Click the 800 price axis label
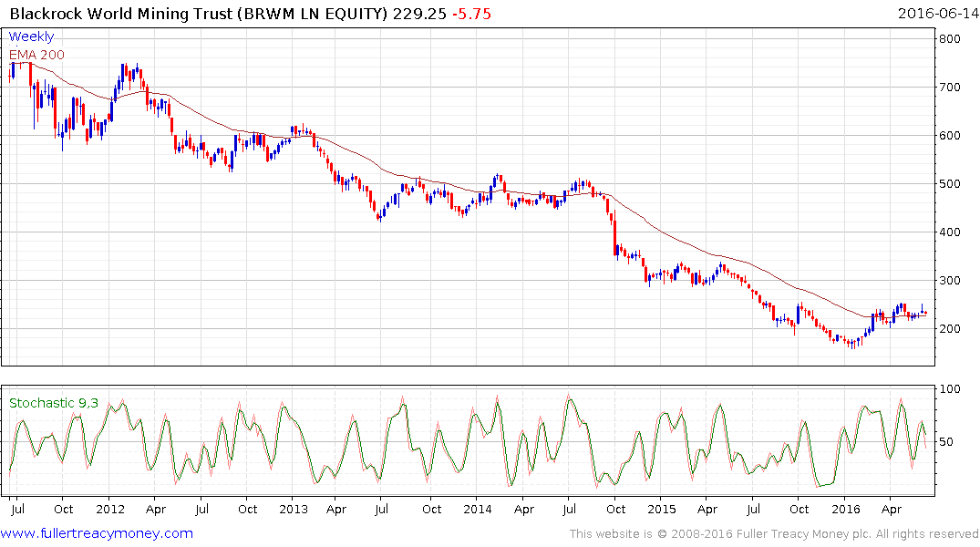 tap(950, 39)
